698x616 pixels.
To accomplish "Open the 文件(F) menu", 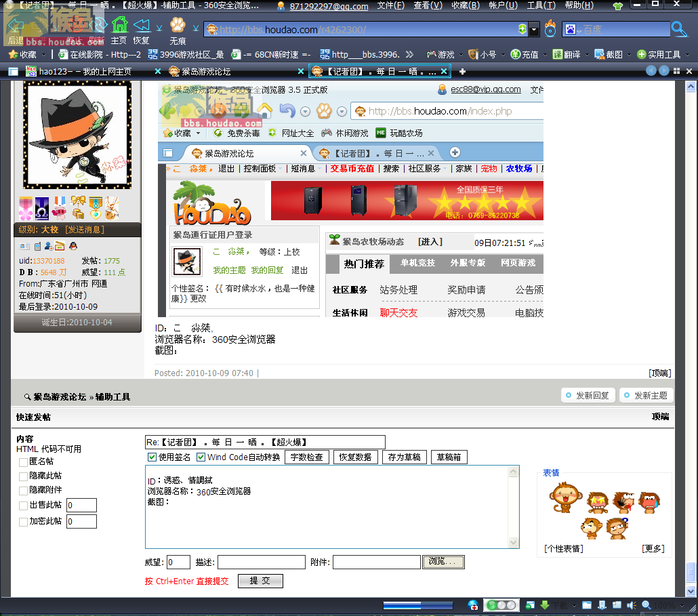I will (x=390, y=6).
